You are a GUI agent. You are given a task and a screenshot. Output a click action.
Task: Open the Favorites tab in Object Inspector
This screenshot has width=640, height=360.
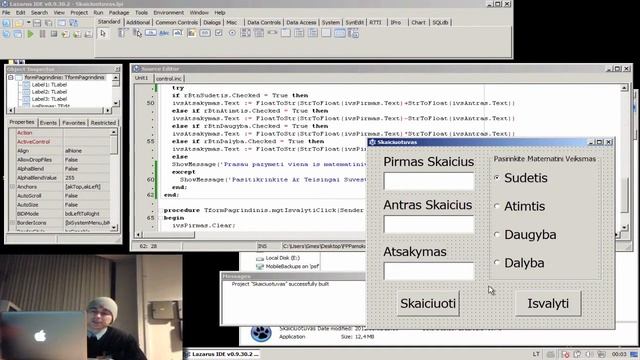click(74, 122)
